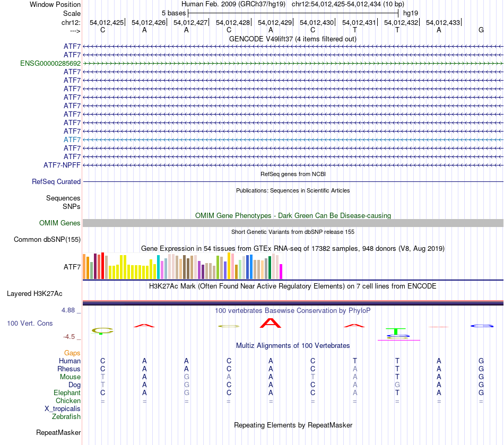Open the light-blue highlighted ATF7 label
504x445 pixels.
click(x=72, y=139)
